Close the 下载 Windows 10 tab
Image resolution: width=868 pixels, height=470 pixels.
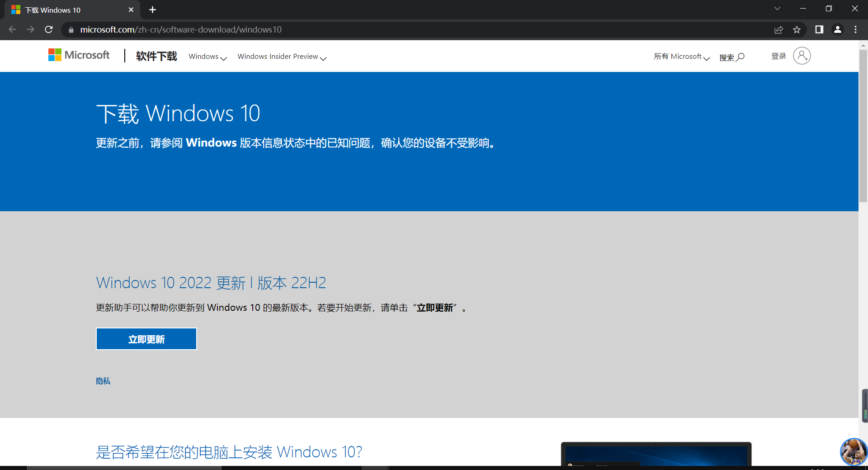tap(131, 9)
